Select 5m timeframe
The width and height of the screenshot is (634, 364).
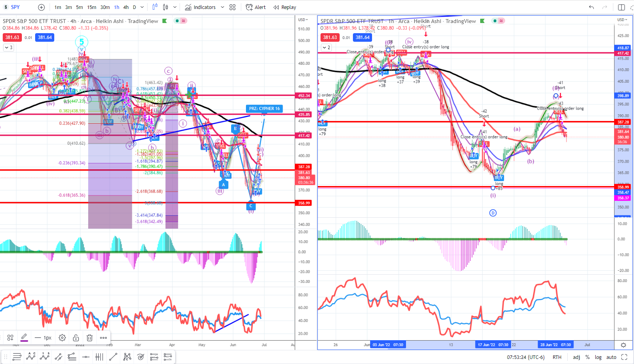click(79, 7)
